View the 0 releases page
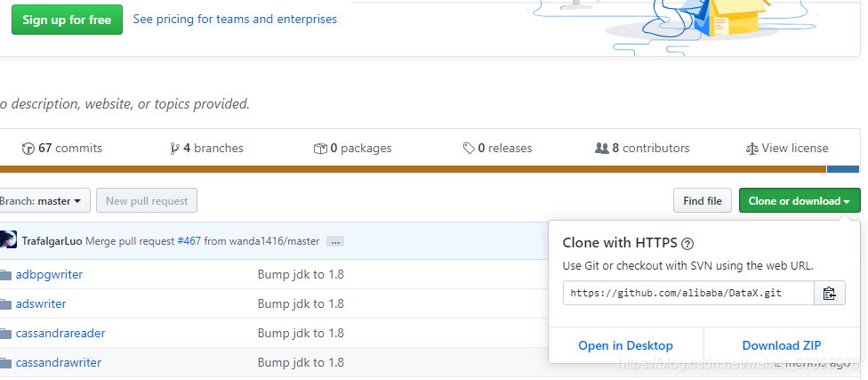 pyautogui.click(x=498, y=148)
